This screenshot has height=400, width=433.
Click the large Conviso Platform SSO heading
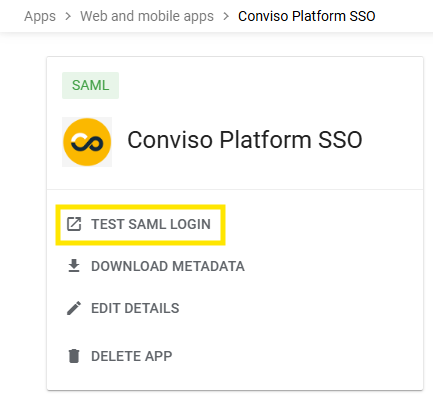click(245, 140)
